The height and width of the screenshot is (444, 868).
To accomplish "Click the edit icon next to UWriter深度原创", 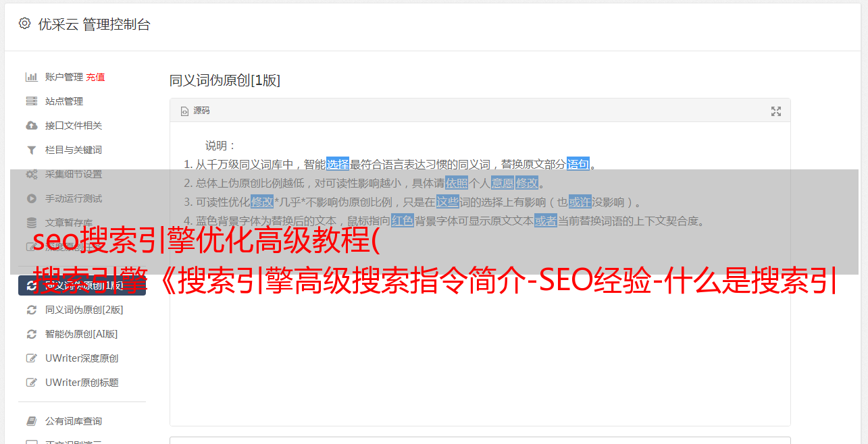I will click(31, 358).
